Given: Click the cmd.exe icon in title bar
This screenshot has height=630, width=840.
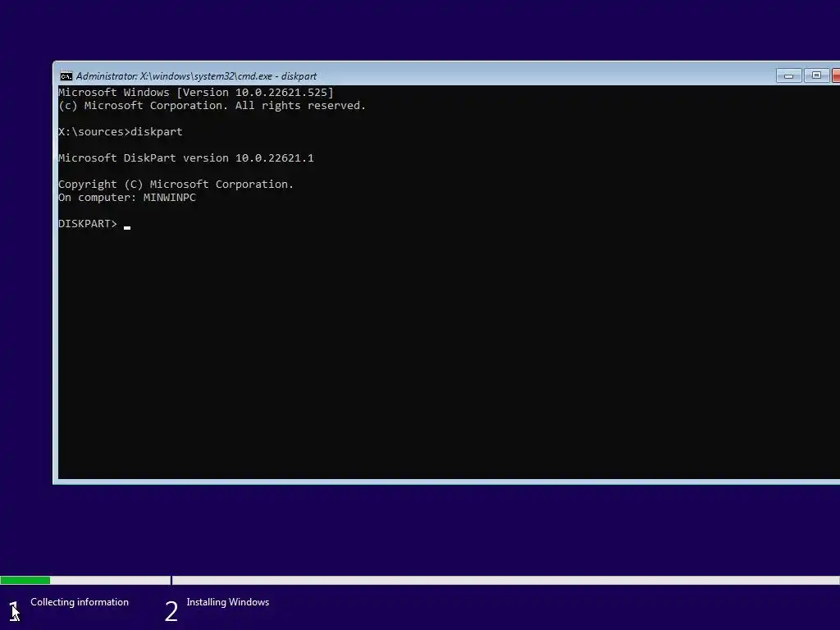Looking at the screenshot, I should tap(66, 76).
